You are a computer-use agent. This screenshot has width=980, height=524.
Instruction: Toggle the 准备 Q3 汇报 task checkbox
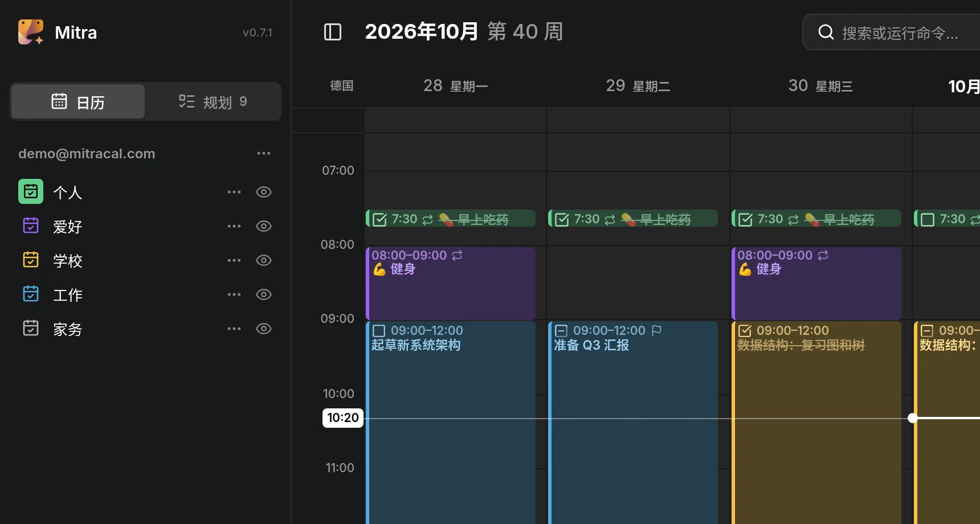click(x=561, y=331)
